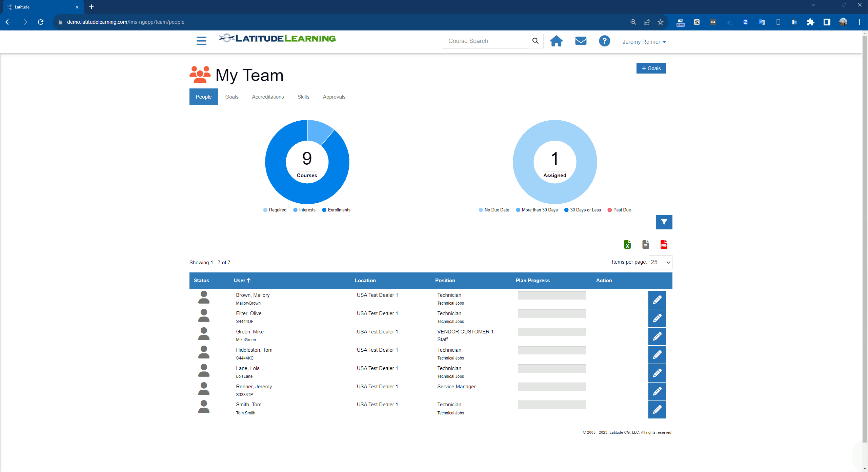Click in the Course Search field
Viewport: 868px width, 472px height.
485,41
